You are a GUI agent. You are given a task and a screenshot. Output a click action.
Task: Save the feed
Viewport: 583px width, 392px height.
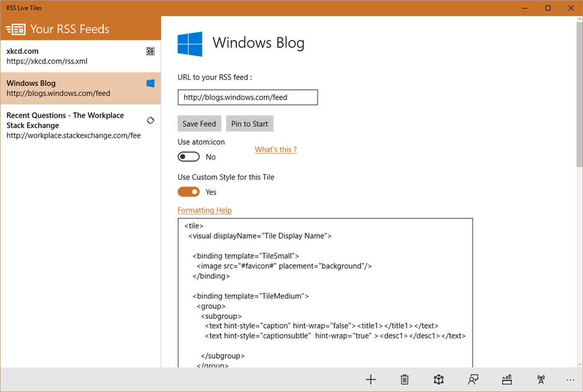coord(199,123)
